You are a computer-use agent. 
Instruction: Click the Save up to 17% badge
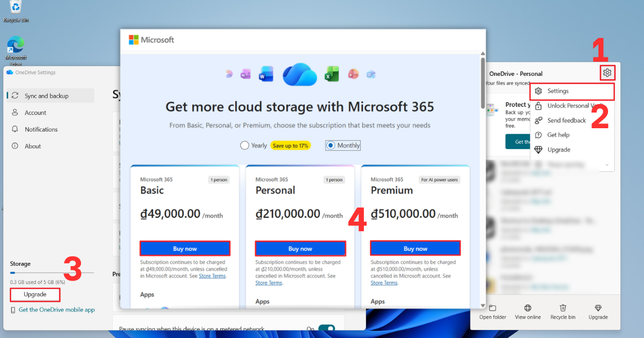pos(290,145)
